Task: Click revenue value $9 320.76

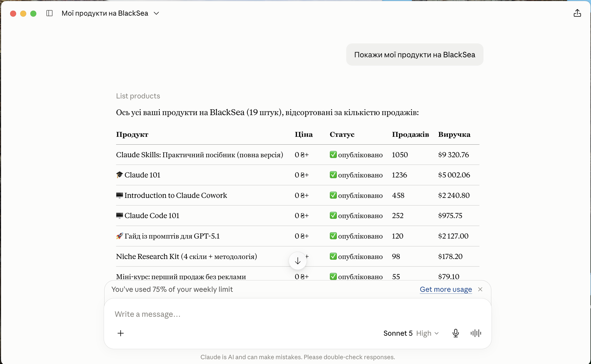Action: (453, 155)
